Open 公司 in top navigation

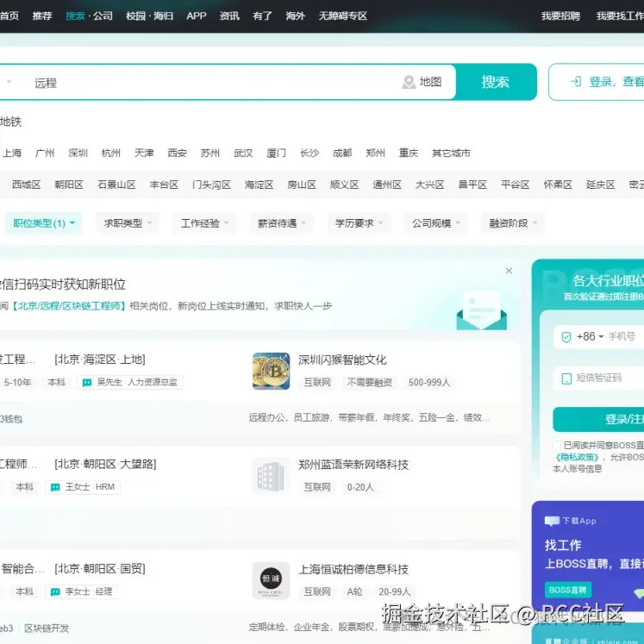(103, 16)
